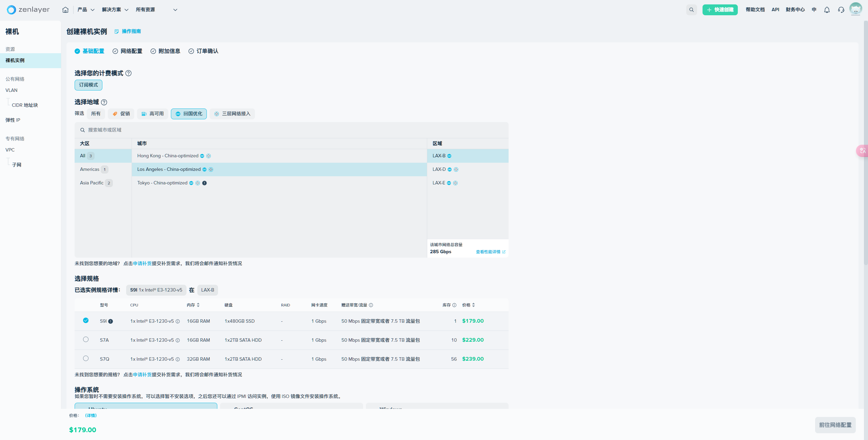
Task: Click the search icon in header
Action: pyautogui.click(x=691, y=10)
